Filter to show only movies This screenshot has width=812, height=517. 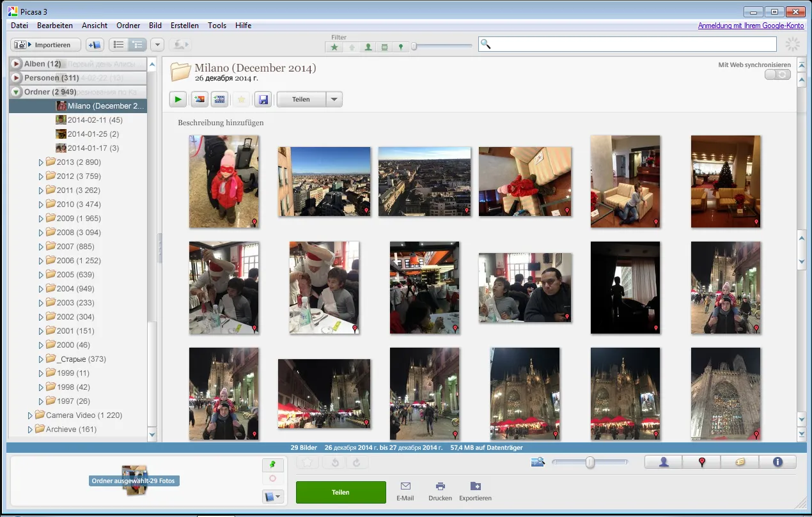(x=384, y=47)
